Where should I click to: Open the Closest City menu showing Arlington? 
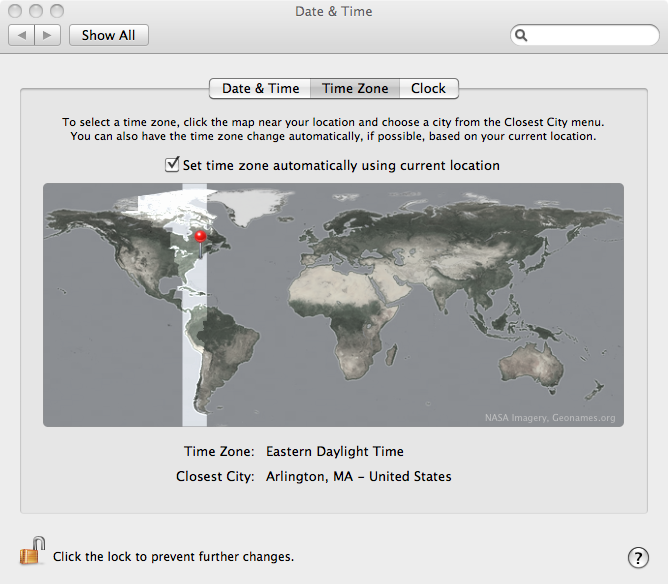tap(358, 477)
